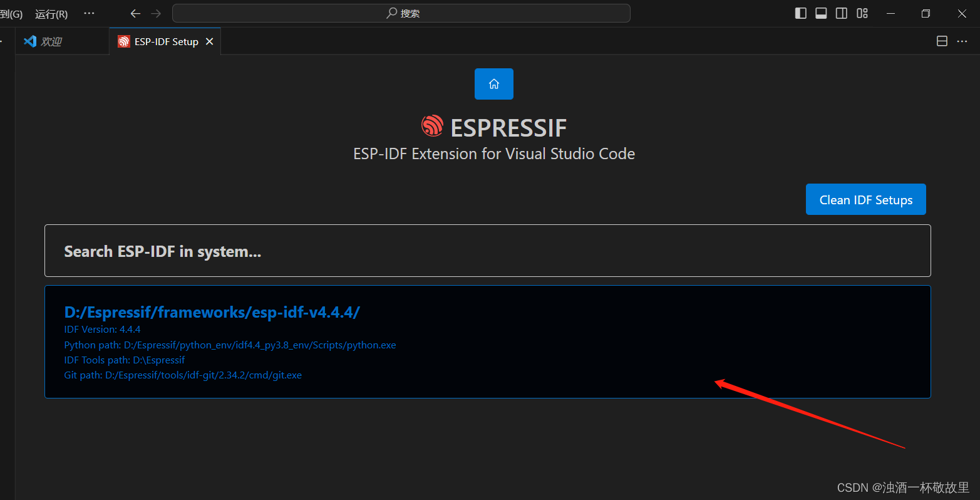The image size is (980, 500).
Task: Click the VS Code icon on the 欢迎 tab
Action: click(x=29, y=41)
